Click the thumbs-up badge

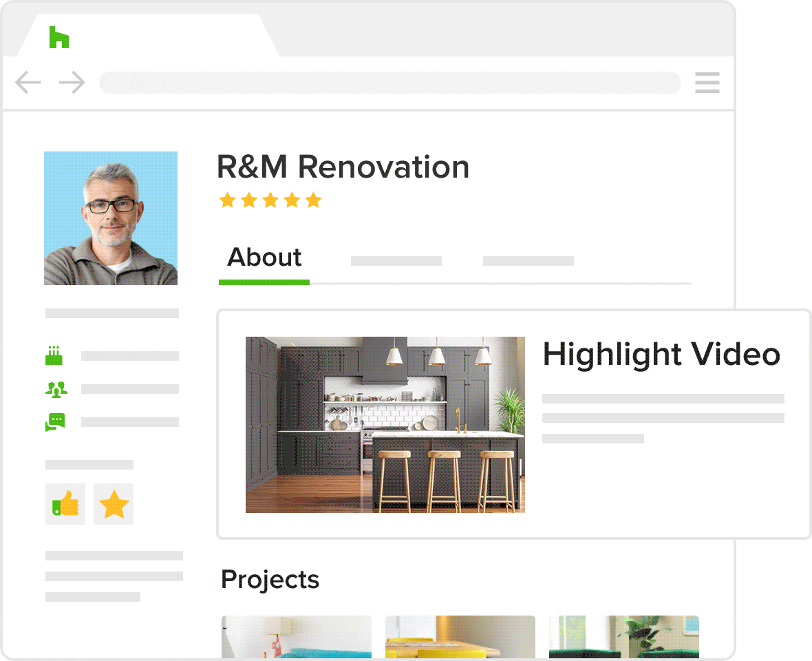point(65,504)
